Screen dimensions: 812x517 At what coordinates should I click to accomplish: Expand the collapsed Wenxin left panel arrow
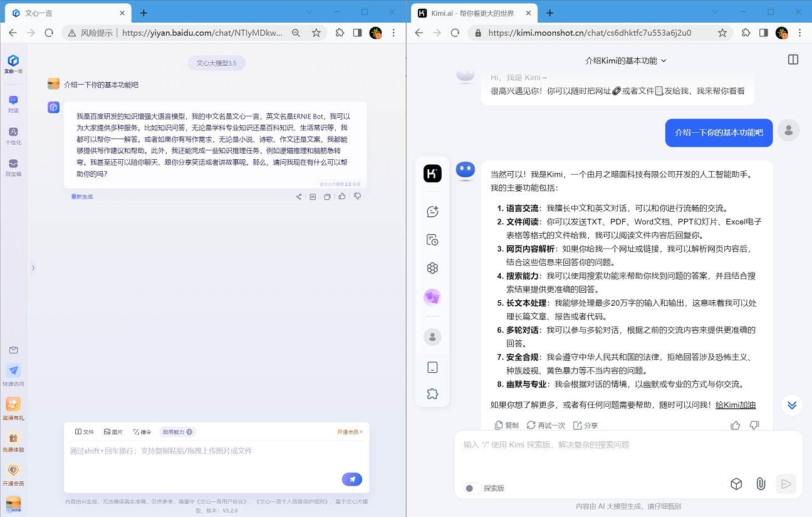click(x=33, y=268)
